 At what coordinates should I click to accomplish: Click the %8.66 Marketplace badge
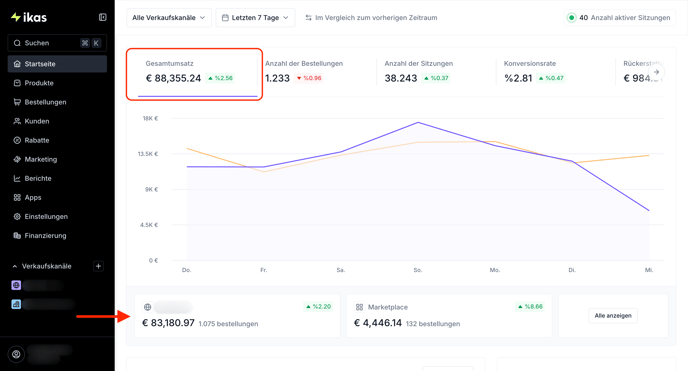point(530,307)
